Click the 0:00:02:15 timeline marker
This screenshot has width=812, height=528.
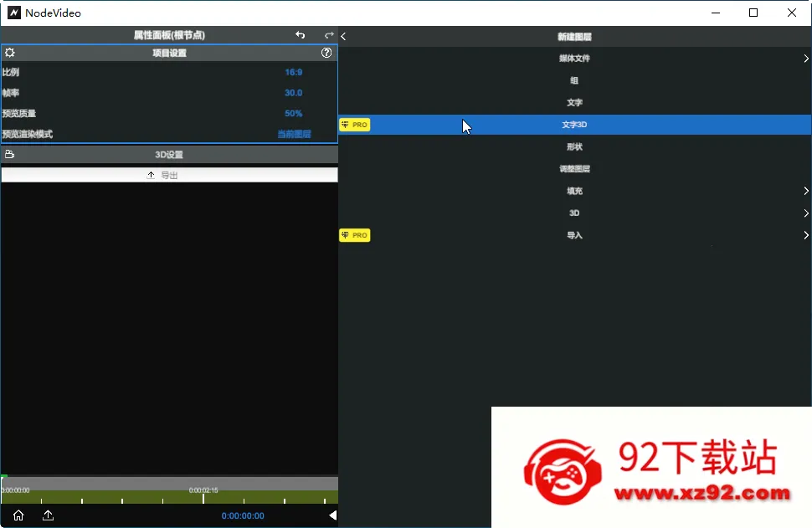204,490
